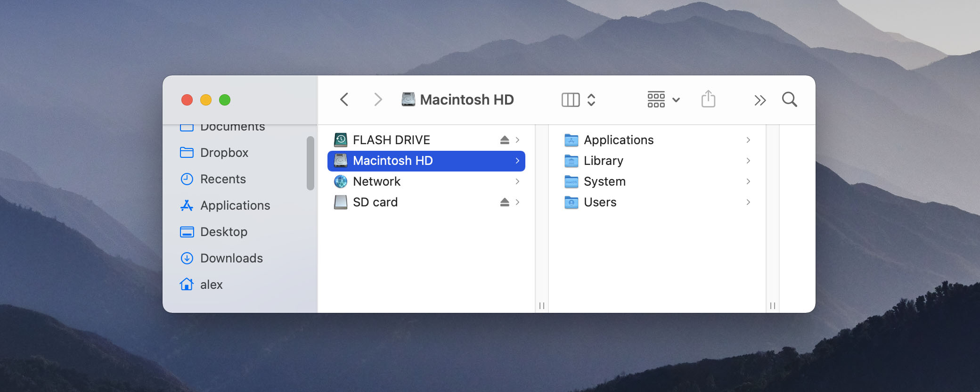980x392 pixels.
Task: Click the sidebar scrollbar thumb
Action: coord(310,163)
